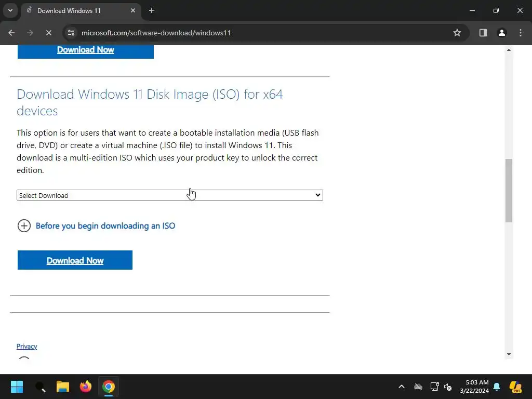
Task: Open File Explorer from the taskbar
Action: click(63, 387)
